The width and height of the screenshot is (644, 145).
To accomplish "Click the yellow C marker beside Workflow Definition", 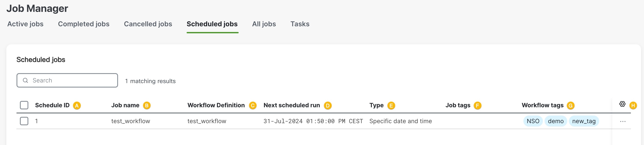I will 253,106.
